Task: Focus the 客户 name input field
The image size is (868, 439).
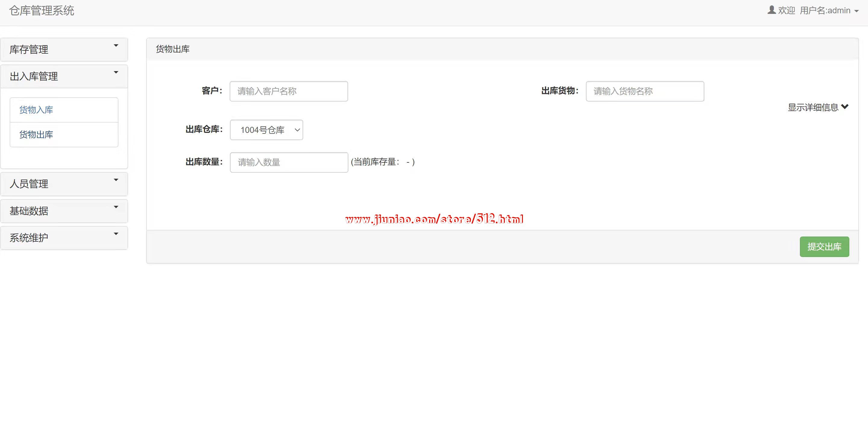Action: click(288, 91)
